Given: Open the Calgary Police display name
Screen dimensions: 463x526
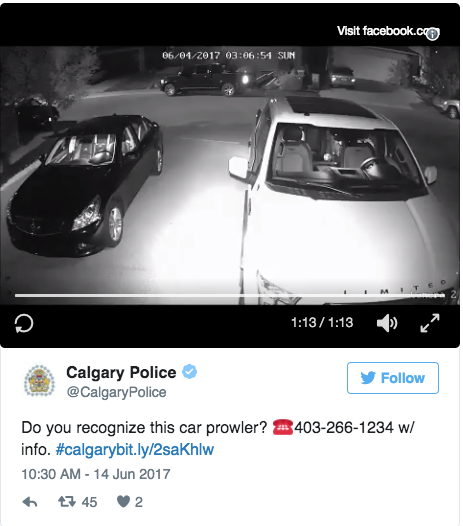Looking at the screenshot, I should 121,372.
